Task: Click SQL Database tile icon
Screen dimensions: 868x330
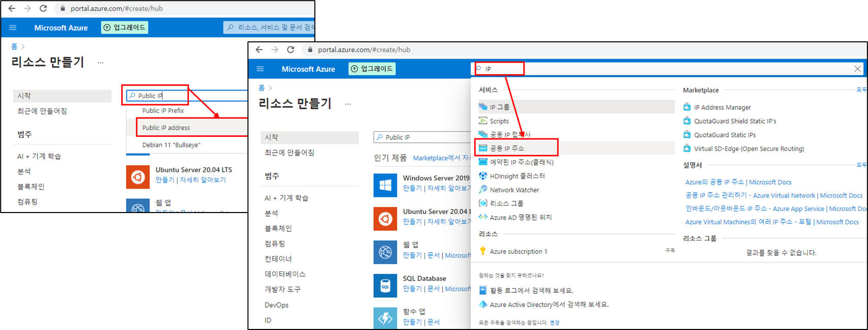Action: pos(385,286)
